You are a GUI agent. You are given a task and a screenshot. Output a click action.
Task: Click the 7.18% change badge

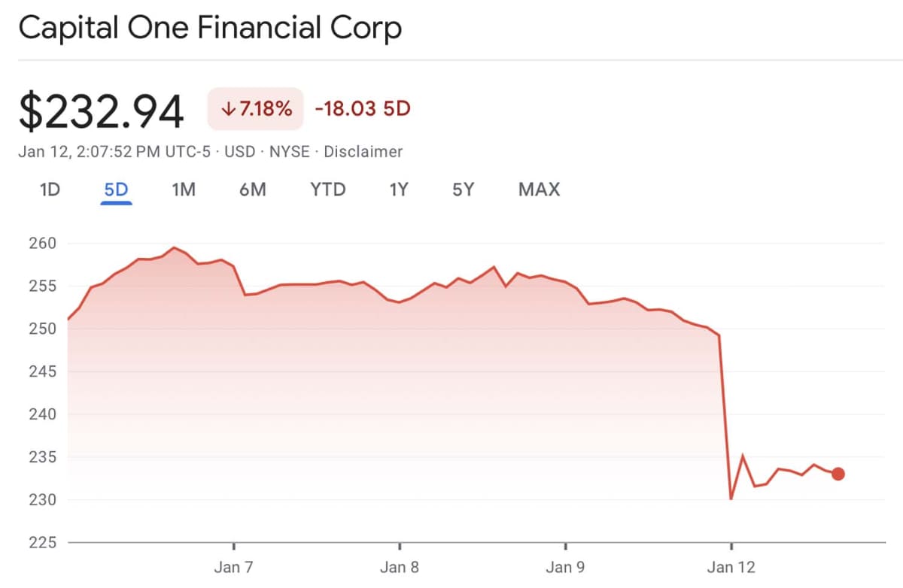click(x=254, y=108)
